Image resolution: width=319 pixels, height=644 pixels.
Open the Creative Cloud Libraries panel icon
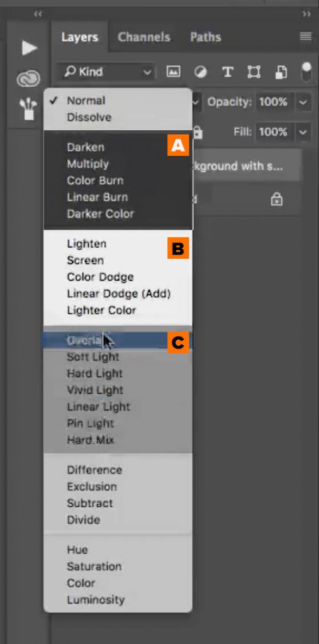coord(28,79)
